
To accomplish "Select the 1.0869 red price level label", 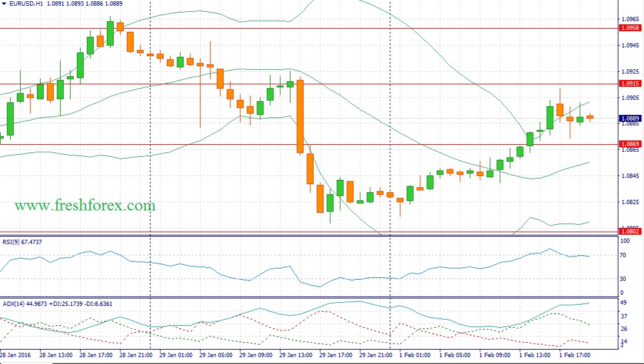I will point(629,144).
